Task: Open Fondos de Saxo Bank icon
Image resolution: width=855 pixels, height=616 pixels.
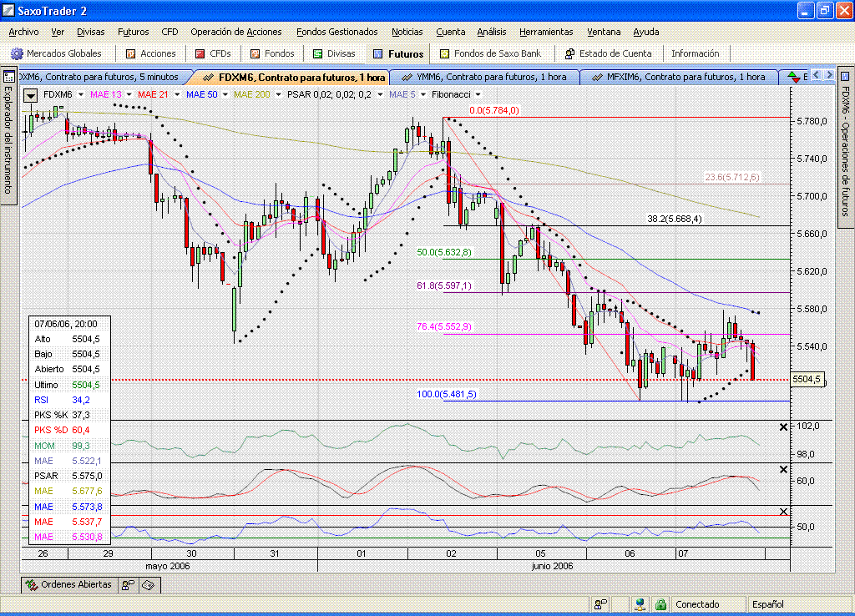Action: (444, 53)
